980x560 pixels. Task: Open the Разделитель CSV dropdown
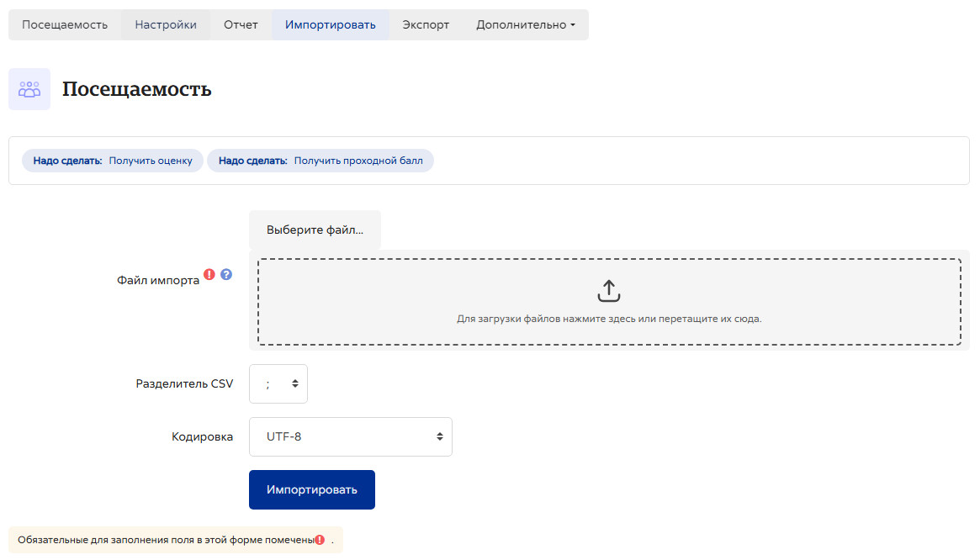point(278,383)
